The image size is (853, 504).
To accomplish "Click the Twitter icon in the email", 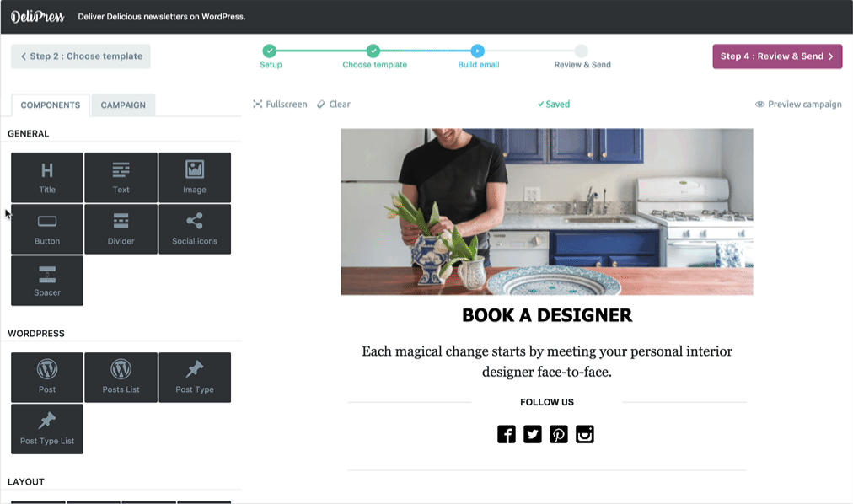I will pyautogui.click(x=533, y=434).
